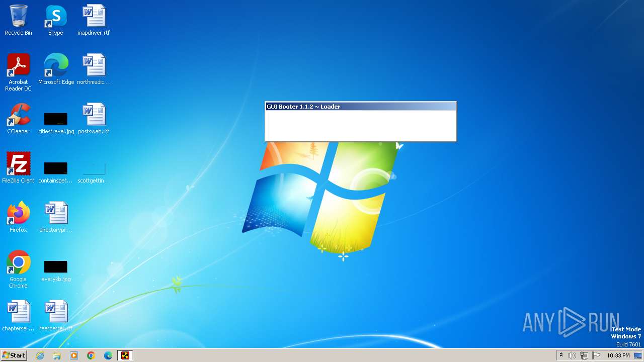Viewport: 644px width, 362px height.
Task: Open the CCleaner desktop shortcut
Action: pyautogui.click(x=18, y=118)
